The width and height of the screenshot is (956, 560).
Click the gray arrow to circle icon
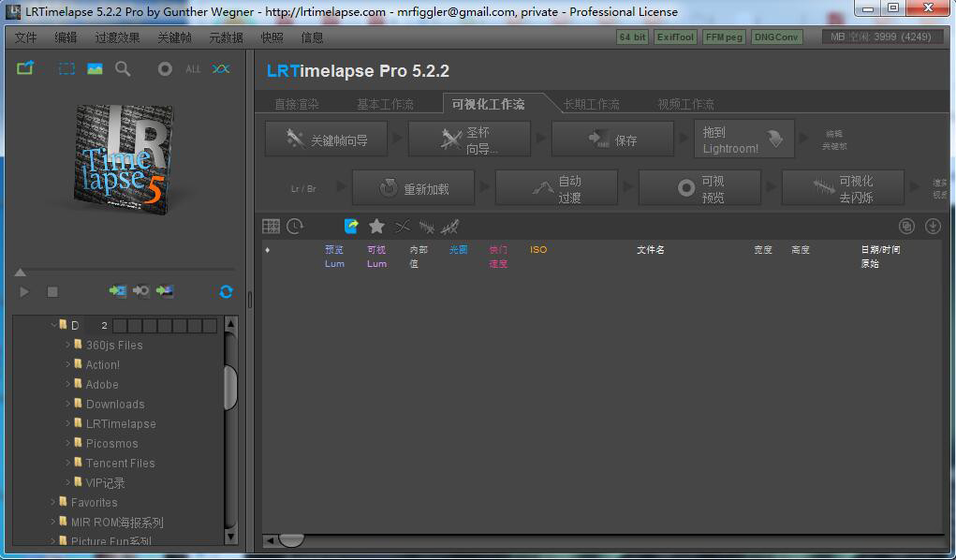140,291
